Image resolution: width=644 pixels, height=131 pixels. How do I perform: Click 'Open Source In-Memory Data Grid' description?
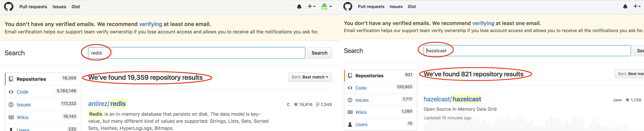460,109
